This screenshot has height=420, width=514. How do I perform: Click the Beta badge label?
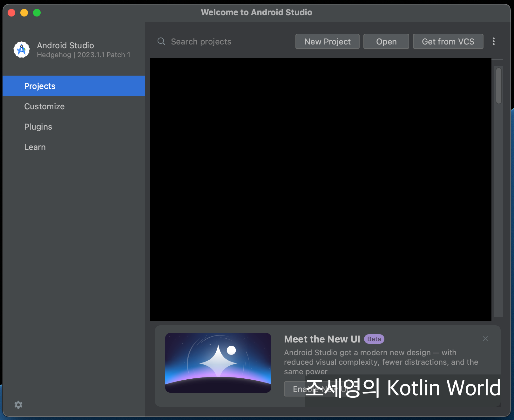tap(374, 339)
